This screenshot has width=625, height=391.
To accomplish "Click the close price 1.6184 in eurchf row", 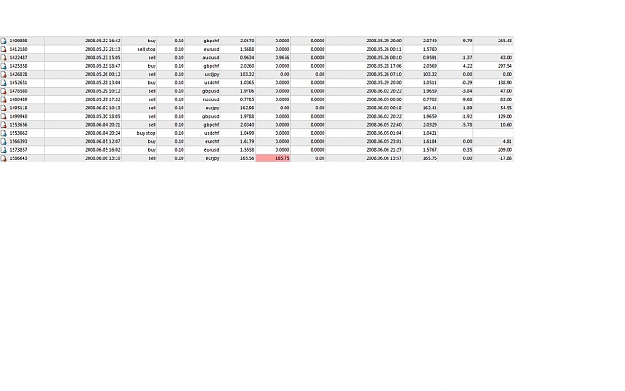I will [430, 141].
